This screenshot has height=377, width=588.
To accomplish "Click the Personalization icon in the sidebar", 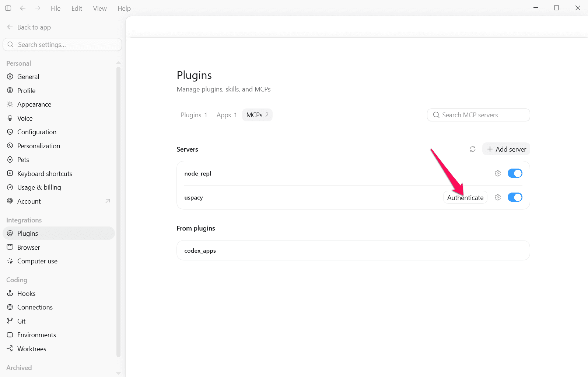I will click(x=10, y=146).
